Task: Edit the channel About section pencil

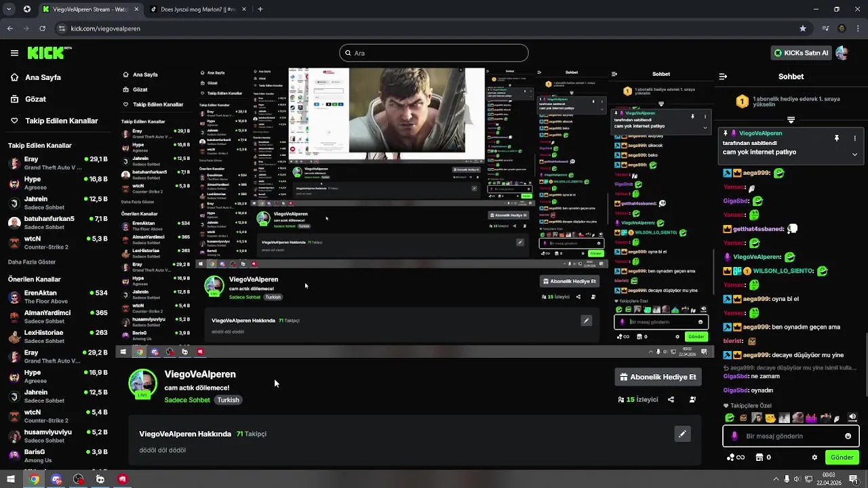Action: (682, 434)
